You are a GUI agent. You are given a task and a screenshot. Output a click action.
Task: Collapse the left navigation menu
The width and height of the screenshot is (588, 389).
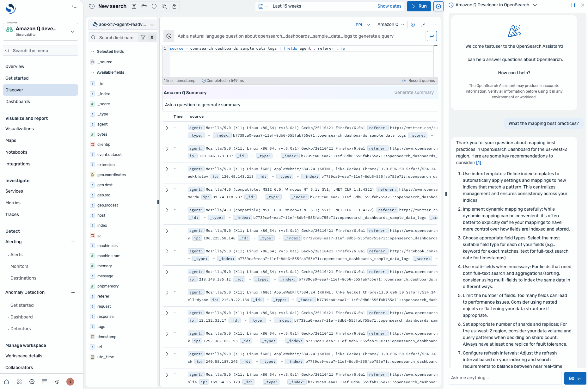(74, 6)
